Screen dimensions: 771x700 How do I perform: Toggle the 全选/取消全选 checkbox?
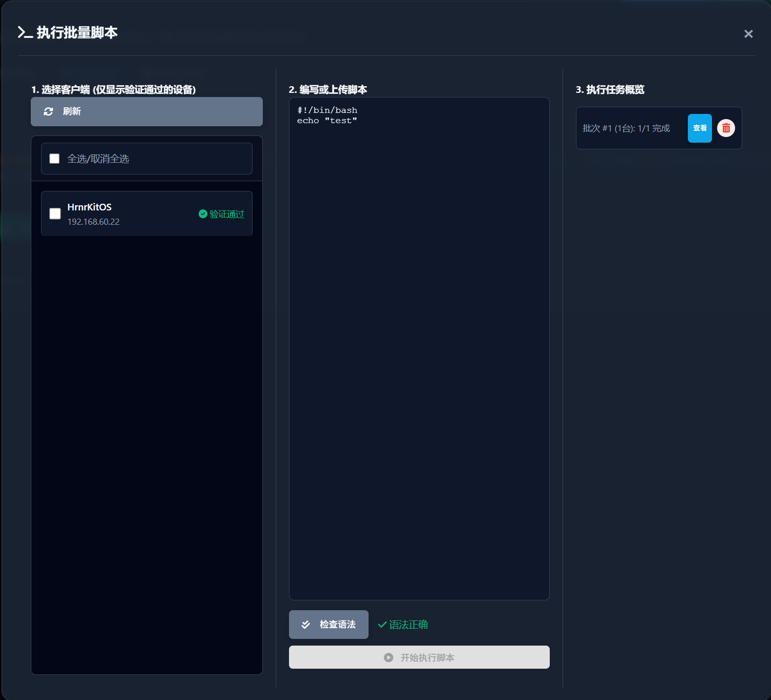(54, 159)
